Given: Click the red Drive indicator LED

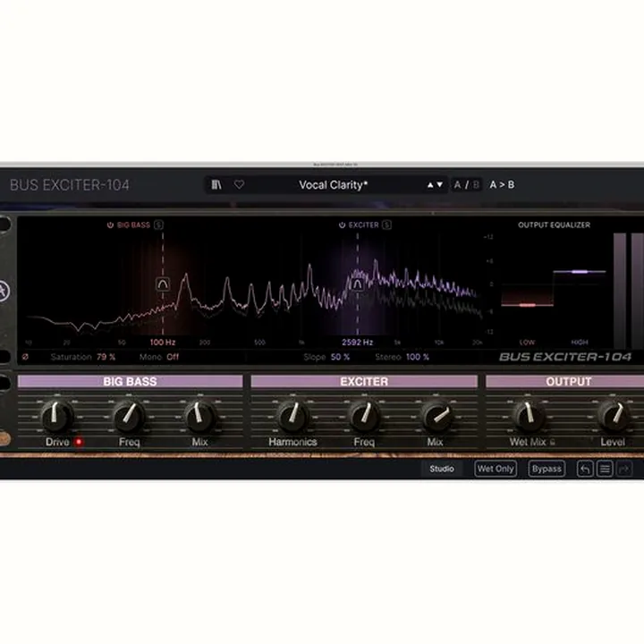Looking at the screenshot, I should click(x=79, y=443).
